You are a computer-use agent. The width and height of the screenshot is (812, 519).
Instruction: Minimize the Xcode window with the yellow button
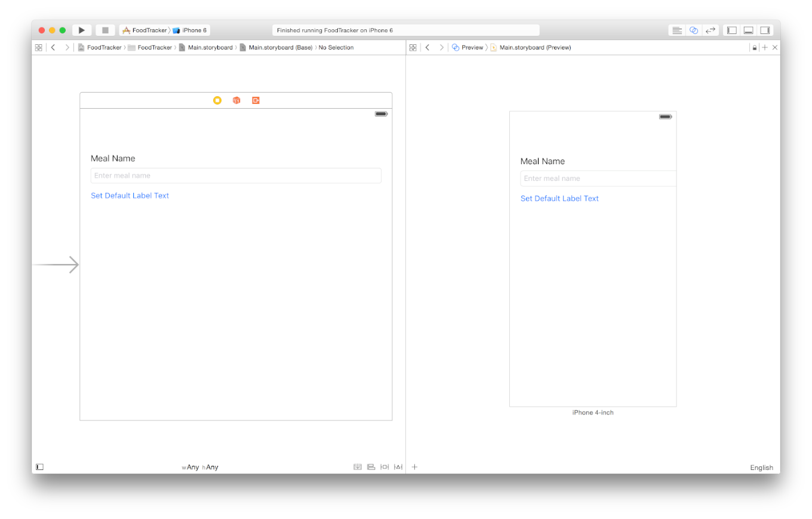coord(52,30)
